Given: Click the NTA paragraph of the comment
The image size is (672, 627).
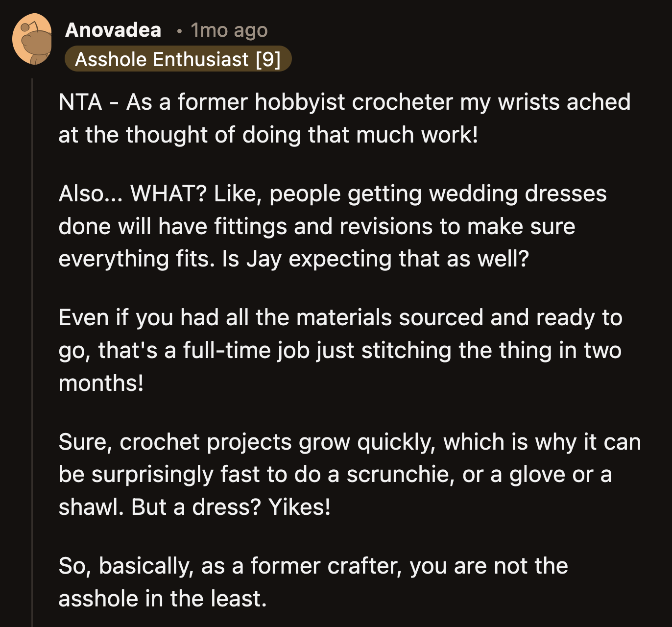Looking at the screenshot, I should click(343, 118).
